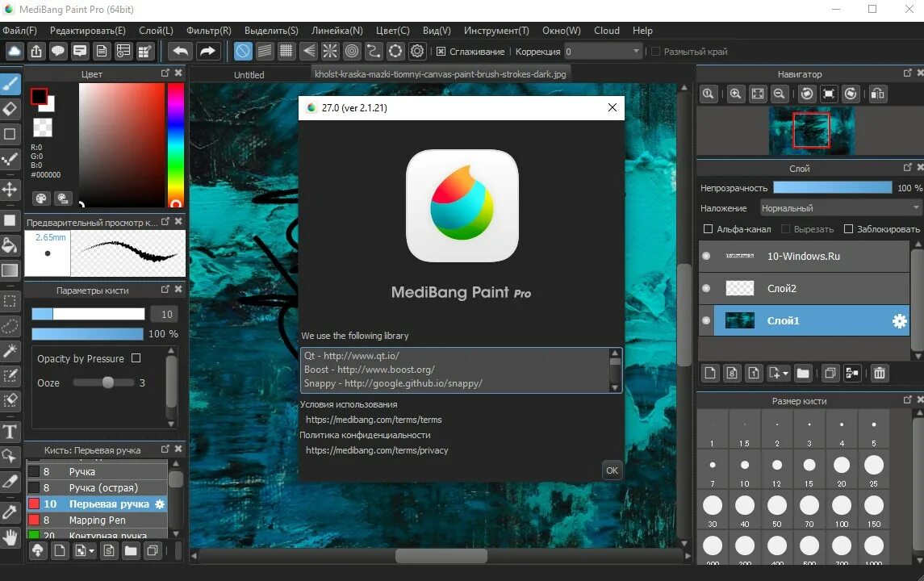Open color palette icon in Color panel

tap(40, 199)
